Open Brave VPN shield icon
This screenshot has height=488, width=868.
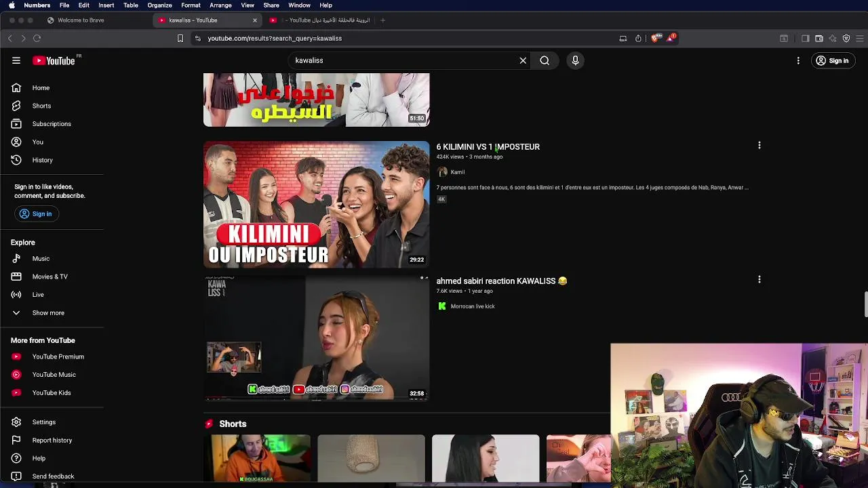click(x=846, y=39)
